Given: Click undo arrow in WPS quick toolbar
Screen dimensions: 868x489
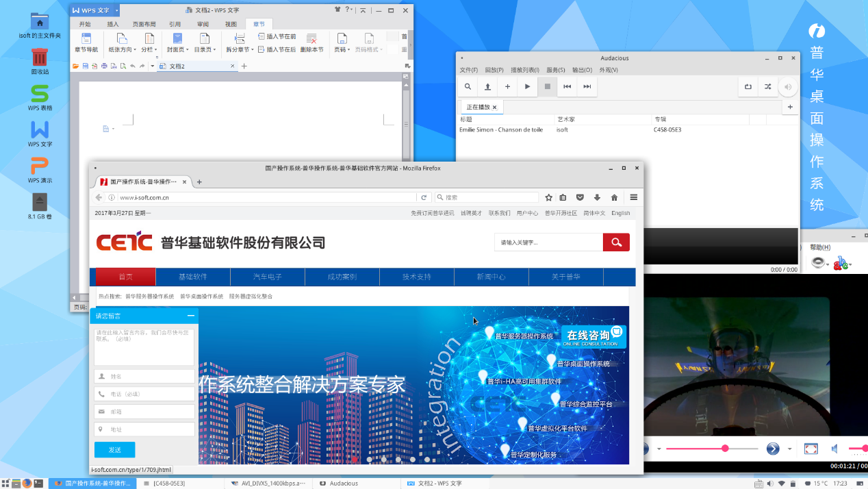Looking at the screenshot, I should pyautogui.click(x=132, y=66).
